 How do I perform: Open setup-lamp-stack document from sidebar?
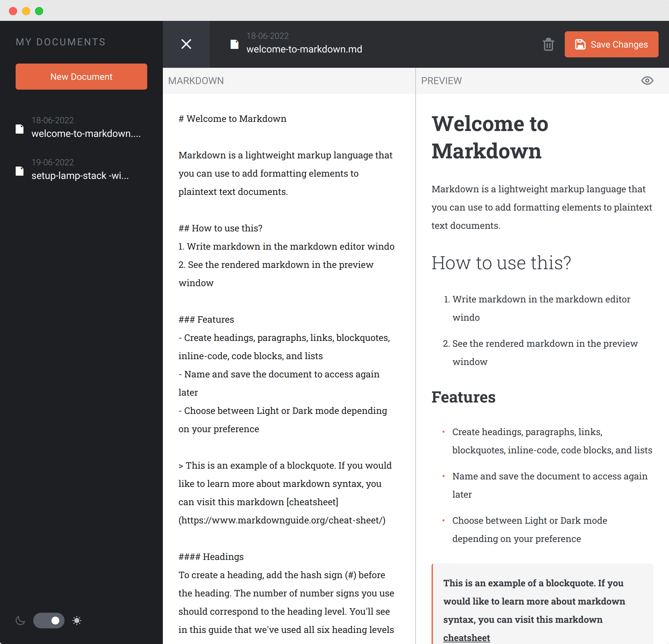(80, 176)
